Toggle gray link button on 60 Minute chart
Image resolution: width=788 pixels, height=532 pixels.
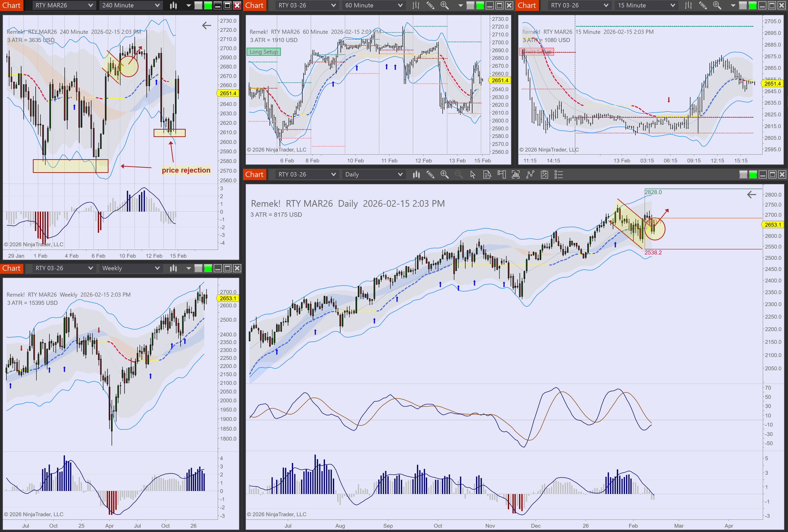(x=470, y=5)
